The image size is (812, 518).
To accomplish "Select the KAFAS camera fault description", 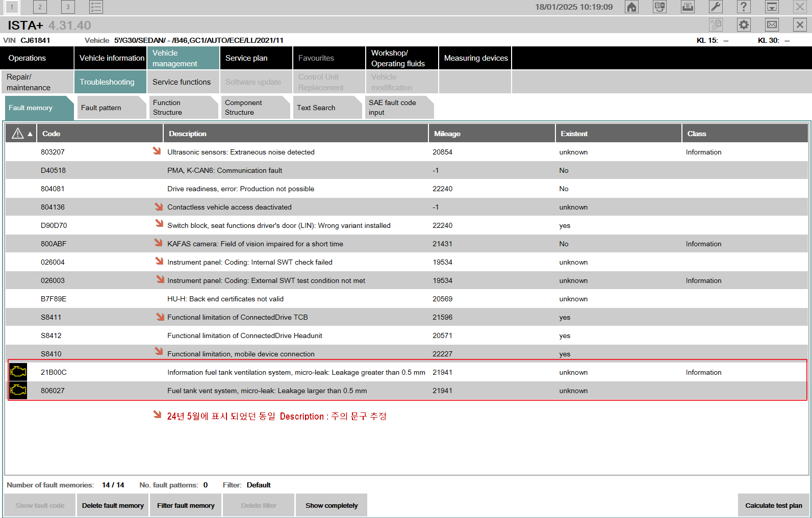I will pyautogui.click(x=255, y=244).
